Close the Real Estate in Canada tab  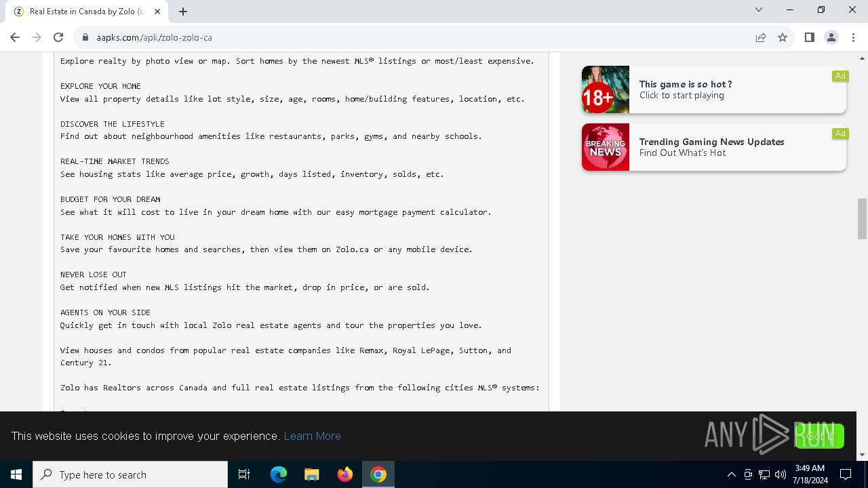[x=157, y=12]
